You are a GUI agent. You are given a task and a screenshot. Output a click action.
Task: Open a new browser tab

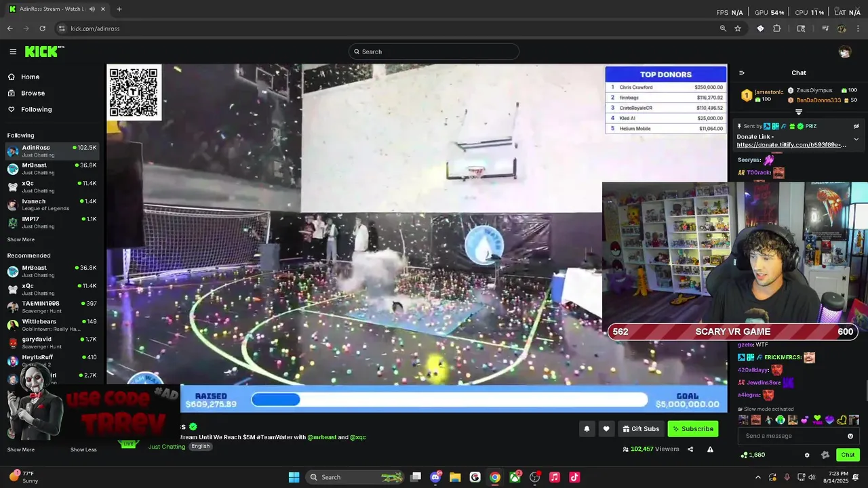[x=119, y=9]
